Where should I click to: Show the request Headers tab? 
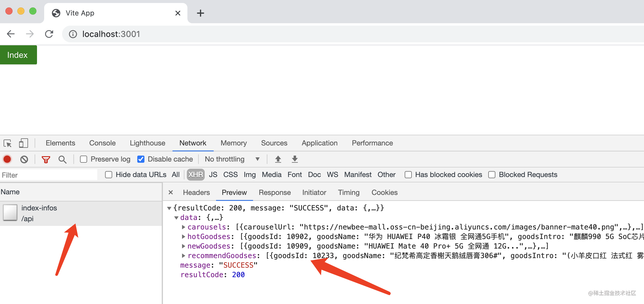[x=196, y=193]
